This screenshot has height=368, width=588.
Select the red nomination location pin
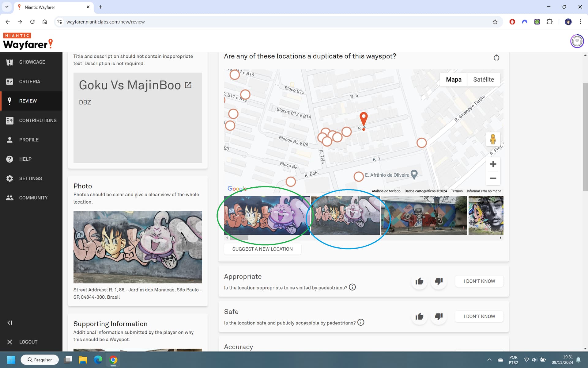[364, 119]
